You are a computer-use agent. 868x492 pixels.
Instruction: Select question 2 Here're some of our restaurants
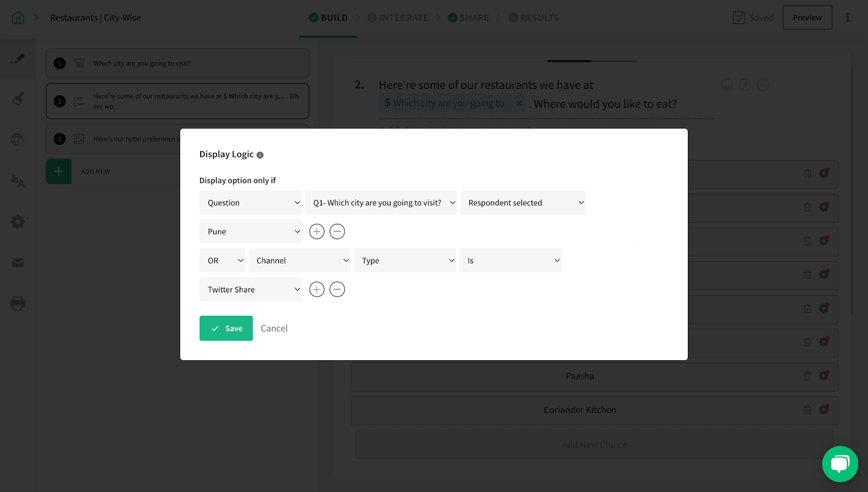[x=177, y=101]
